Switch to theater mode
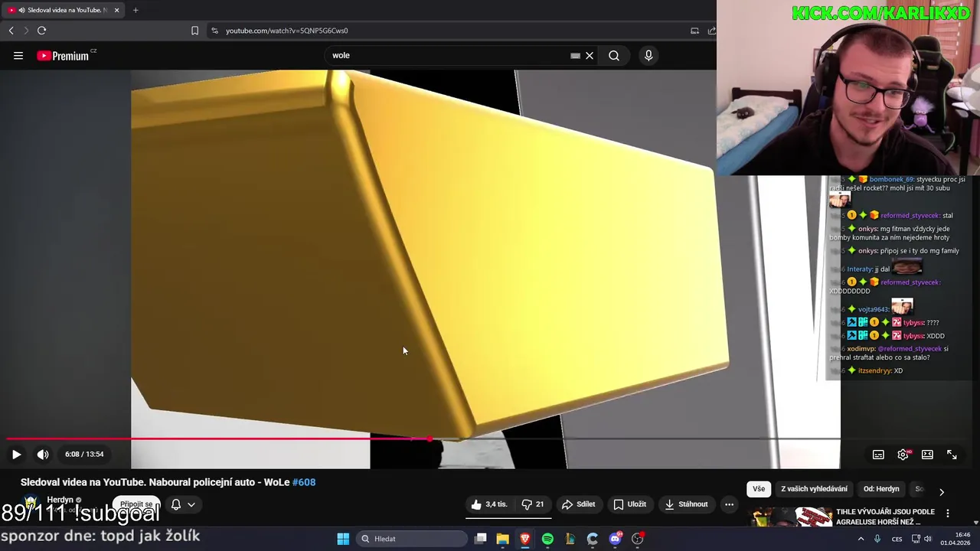The image size is (980, 551). [927, 455]
